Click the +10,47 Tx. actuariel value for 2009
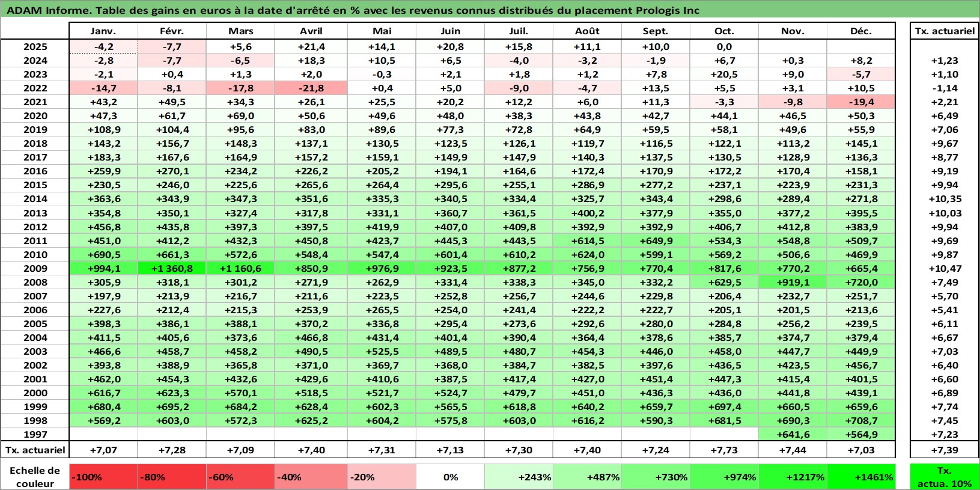 [x=945, y=269]
